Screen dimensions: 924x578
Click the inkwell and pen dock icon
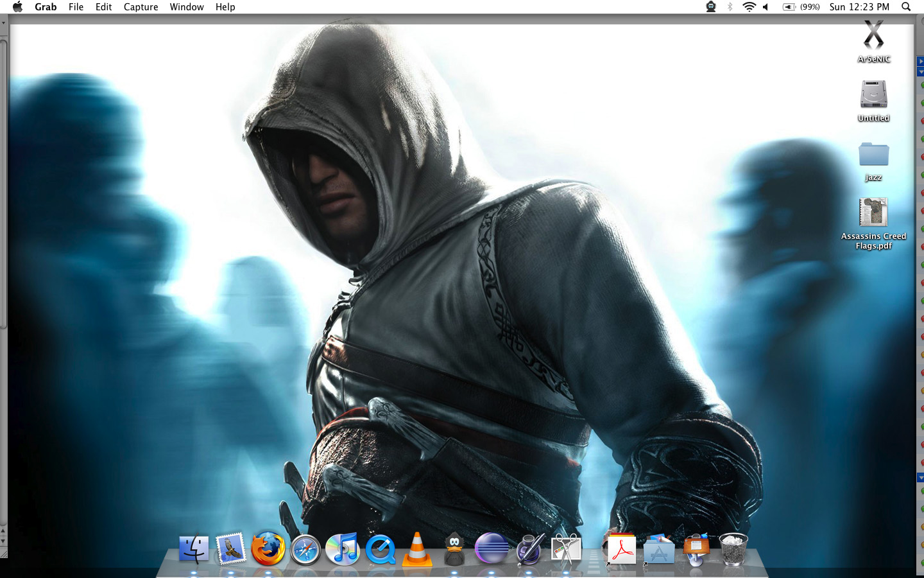click(x=530, y=550)
